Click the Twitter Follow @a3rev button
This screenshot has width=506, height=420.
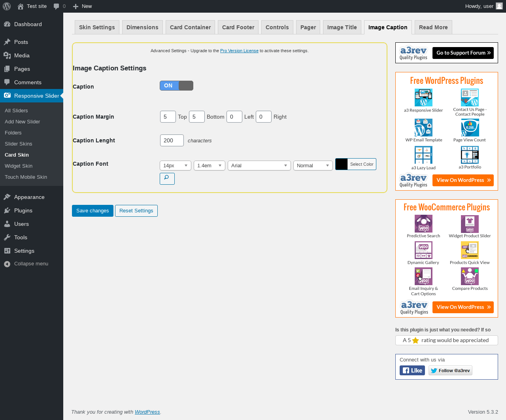pos(450,371)
